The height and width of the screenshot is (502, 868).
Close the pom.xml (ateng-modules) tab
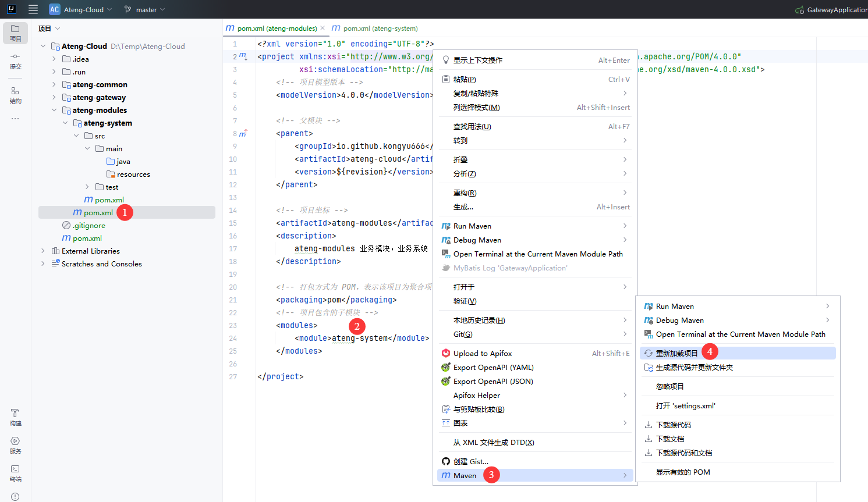point(323,28)
